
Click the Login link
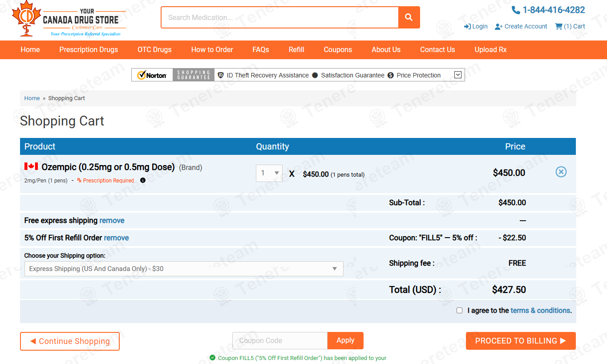(x=476, y=26)
